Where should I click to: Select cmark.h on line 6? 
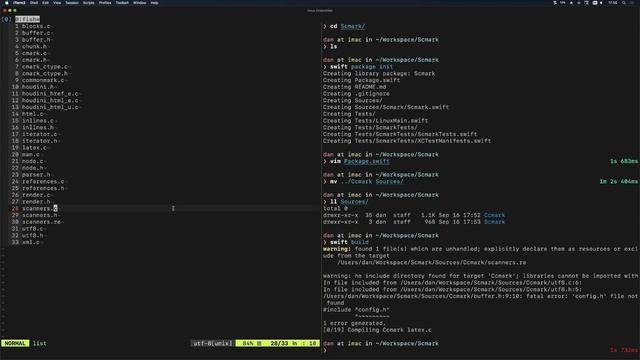coord(34,60)
